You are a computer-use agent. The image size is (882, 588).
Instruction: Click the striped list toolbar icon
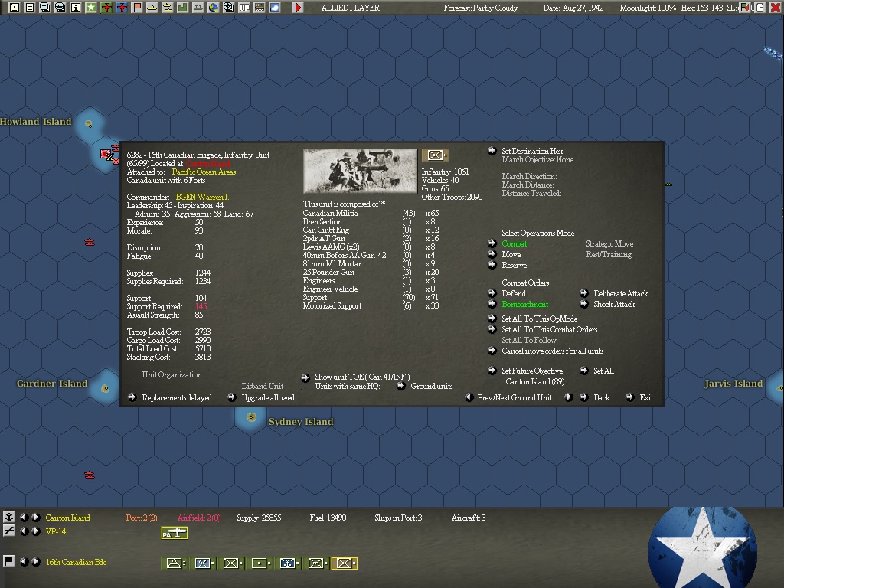260,8
